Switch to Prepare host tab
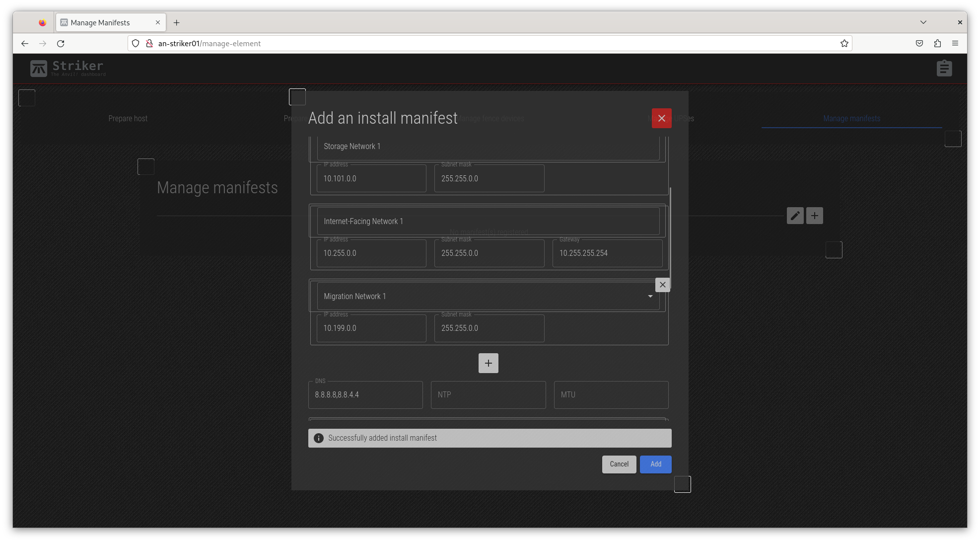This screenshot has width=980, height=542. (128, 118)
